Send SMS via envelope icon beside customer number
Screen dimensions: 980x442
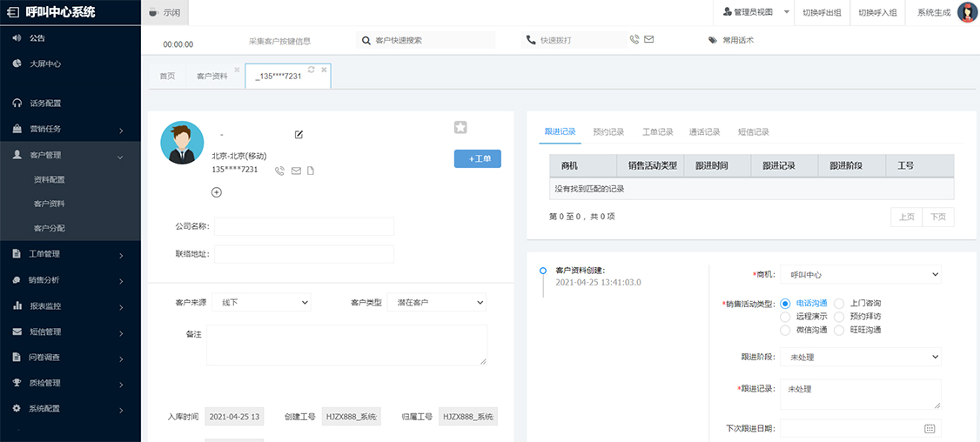click(296, 171)
